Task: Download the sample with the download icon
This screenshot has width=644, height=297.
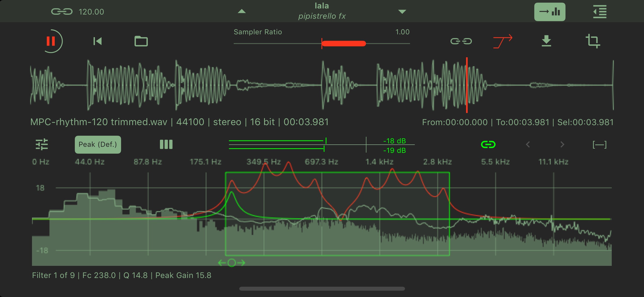Action: tap(546, 41)
